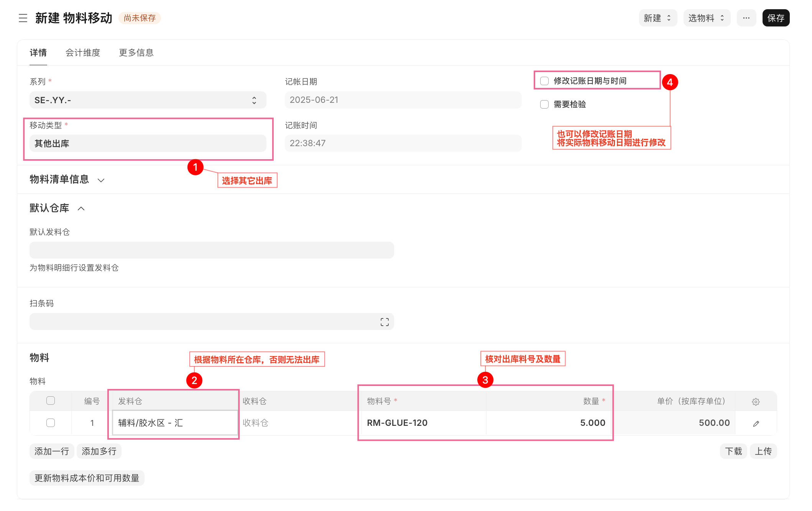Open the 新建 dropdown button
The width and height of the screenshot is (812, 511).
657,18
